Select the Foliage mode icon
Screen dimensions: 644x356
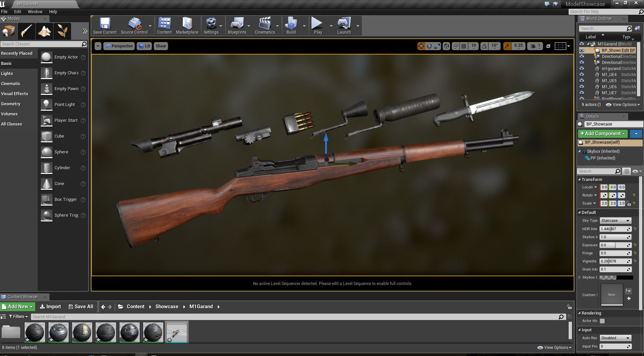point(62,31)
